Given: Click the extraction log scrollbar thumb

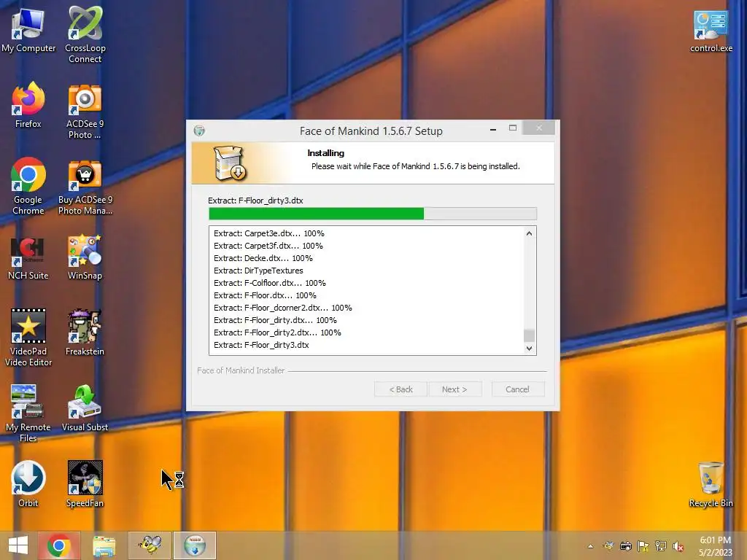Looking at the screenshot, I should (x=529, y=335).
